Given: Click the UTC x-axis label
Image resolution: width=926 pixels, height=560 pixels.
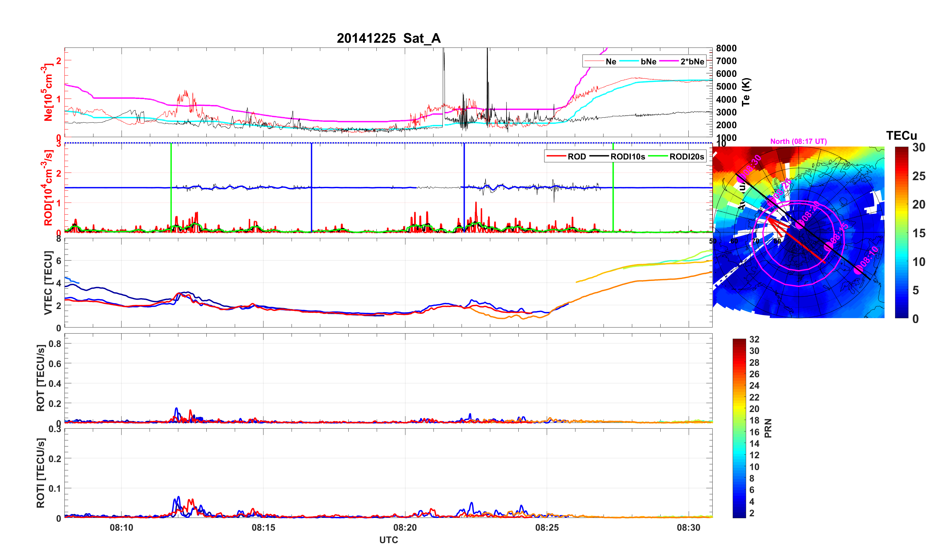Looking at the screenshot, I should point(388,540).
